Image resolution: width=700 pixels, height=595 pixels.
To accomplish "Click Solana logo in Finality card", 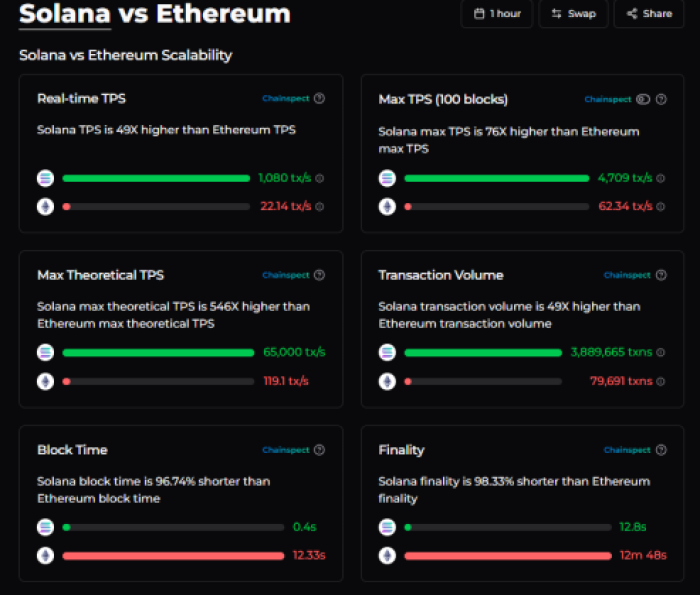I will coord(387,527).
